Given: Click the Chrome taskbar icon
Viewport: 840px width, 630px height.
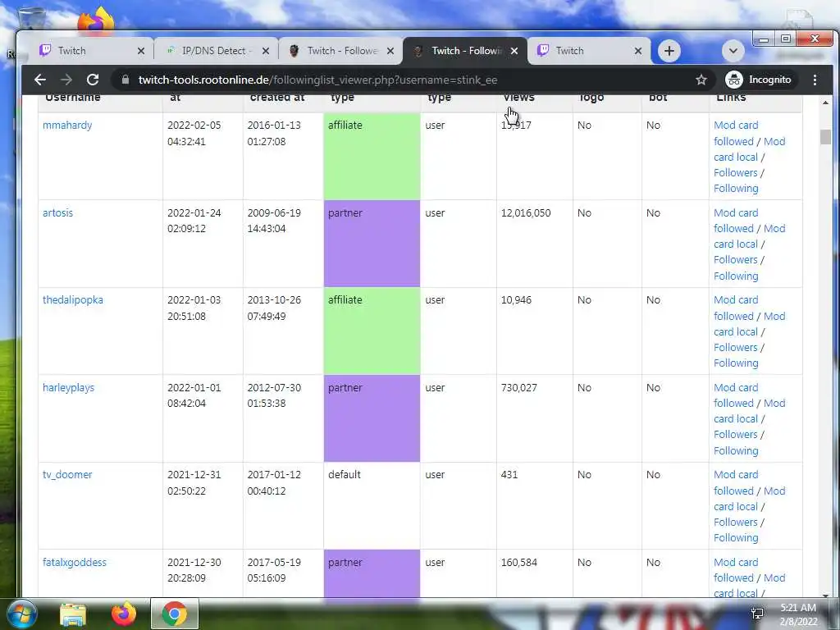Looking at the screenshot, I should [174, 614].
